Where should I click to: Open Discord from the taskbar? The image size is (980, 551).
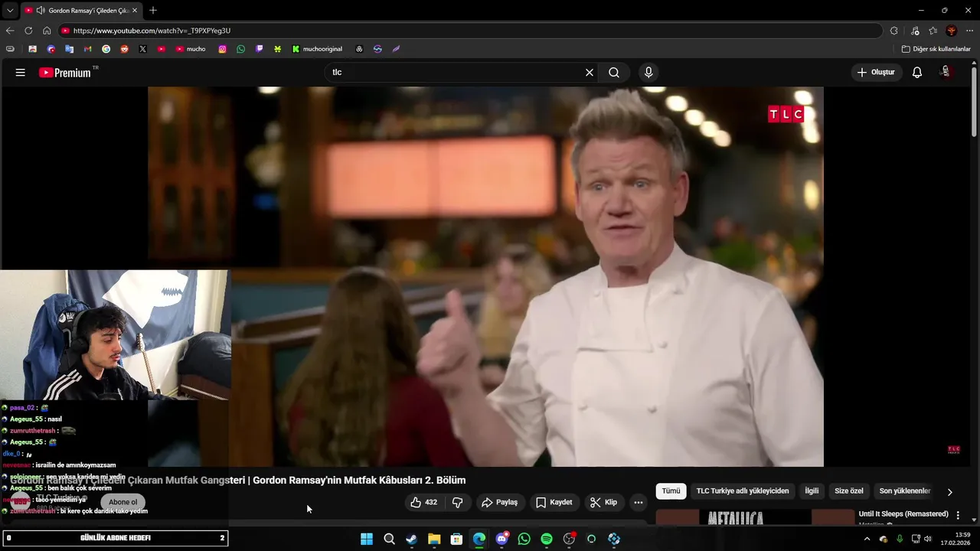coord(501,540)
